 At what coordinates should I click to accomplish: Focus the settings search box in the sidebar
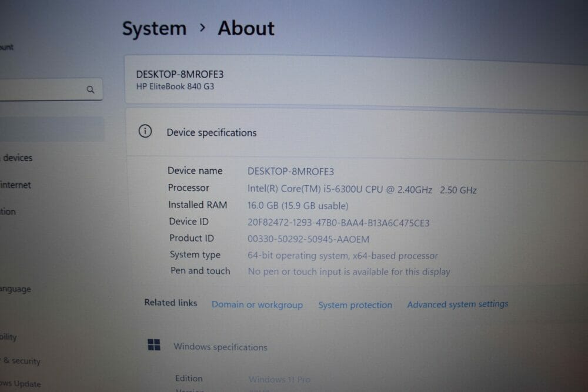[51, 89]
